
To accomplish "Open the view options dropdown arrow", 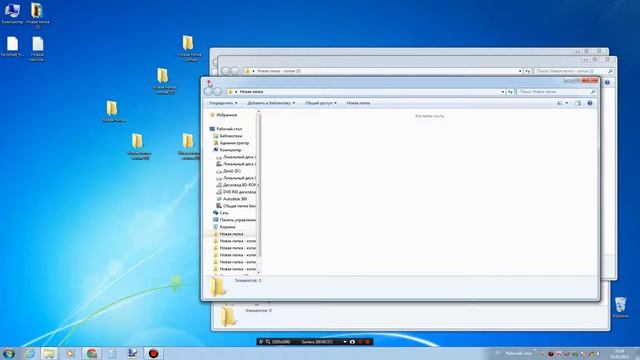I will [x=567, y=103].
